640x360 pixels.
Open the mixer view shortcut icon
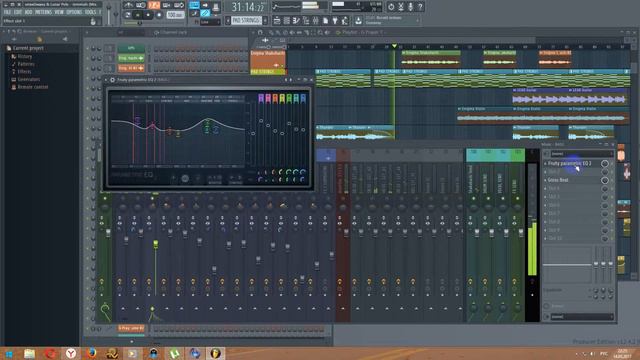coord(316,20)
